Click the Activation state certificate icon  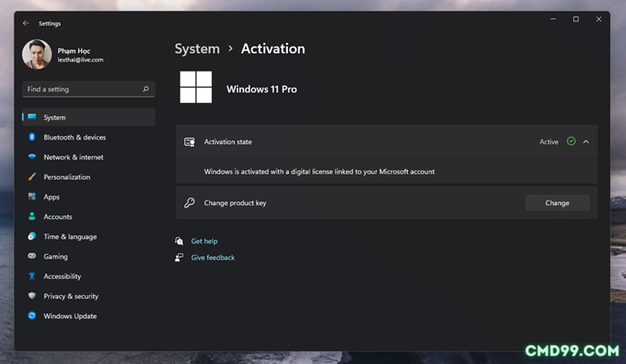190,141
